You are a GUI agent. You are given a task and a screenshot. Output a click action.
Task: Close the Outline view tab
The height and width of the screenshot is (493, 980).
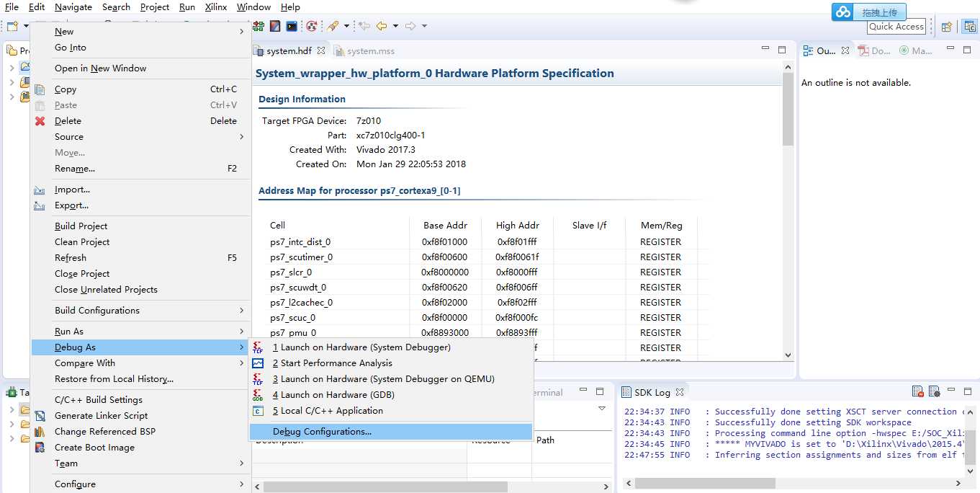coord(845,50)
